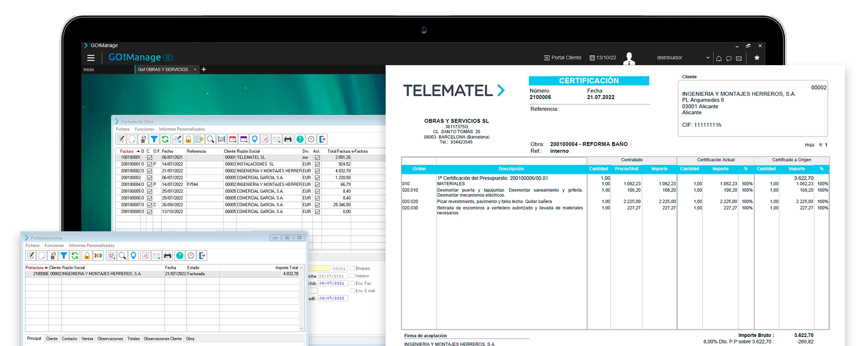This screenshot has height=346, width=868.
Task: Click abacus calculation icon in Facturas de Obra
Action: coord(222,139)
